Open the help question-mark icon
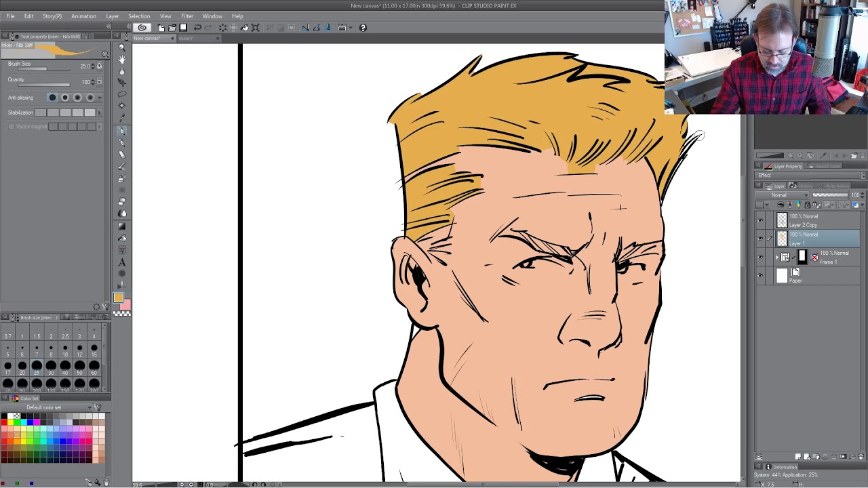 tap(363, 28)
